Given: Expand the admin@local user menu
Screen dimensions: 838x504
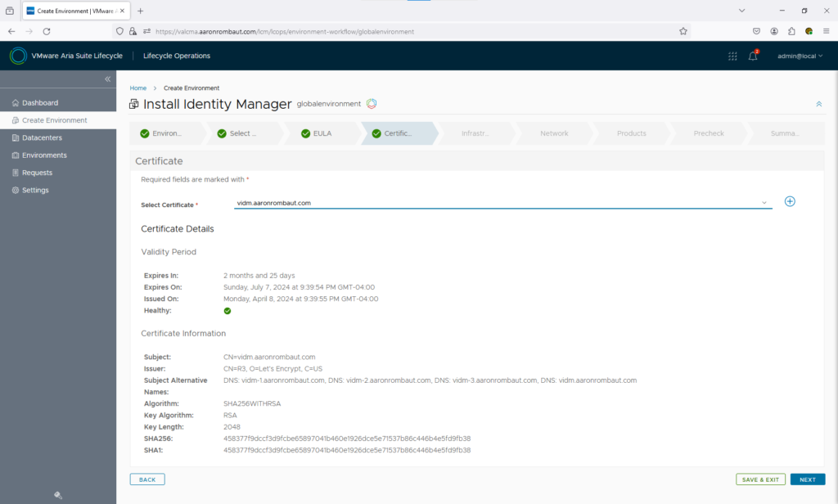Looking at the screenshot, I should (800, 56).
